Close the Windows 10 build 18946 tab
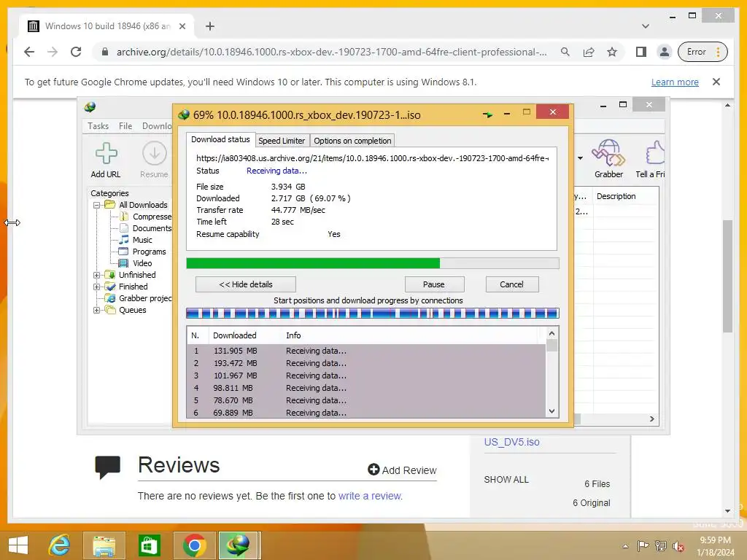 [x=182, y=26]
